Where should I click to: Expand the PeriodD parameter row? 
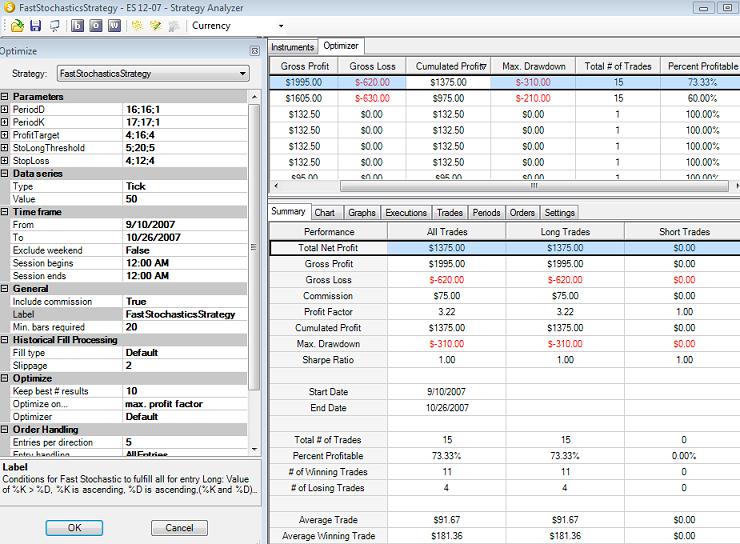(4, 109)
